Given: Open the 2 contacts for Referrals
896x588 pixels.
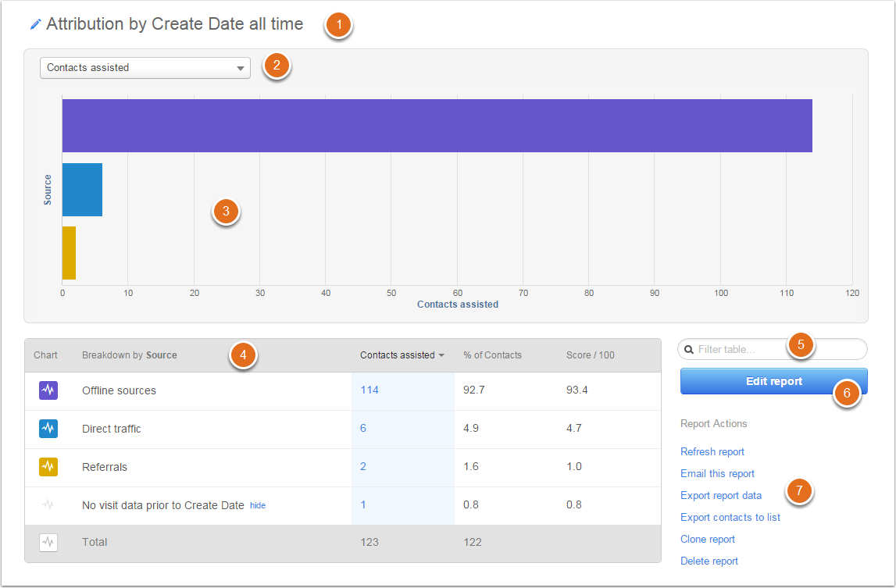Looking at the screenshot, I should pos(363,466).
